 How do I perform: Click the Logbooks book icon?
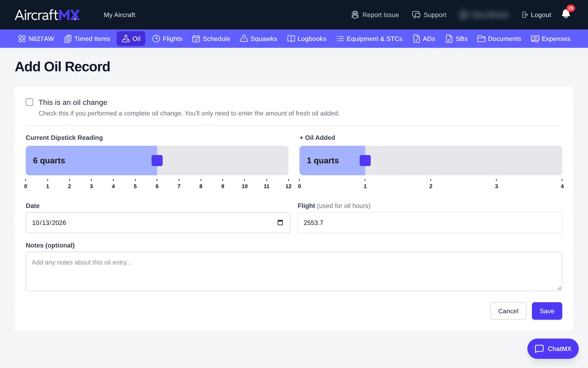pos(291,39)
